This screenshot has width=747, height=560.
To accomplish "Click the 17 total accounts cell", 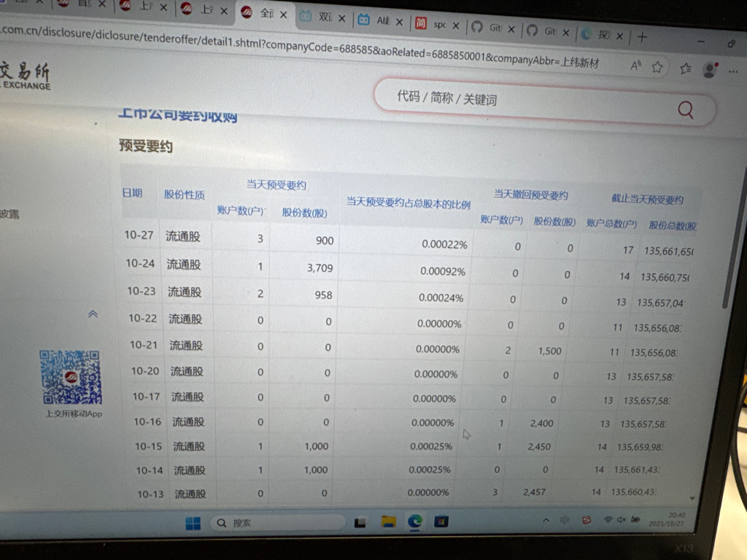I will pyautogui.click(x=628, y=250).
